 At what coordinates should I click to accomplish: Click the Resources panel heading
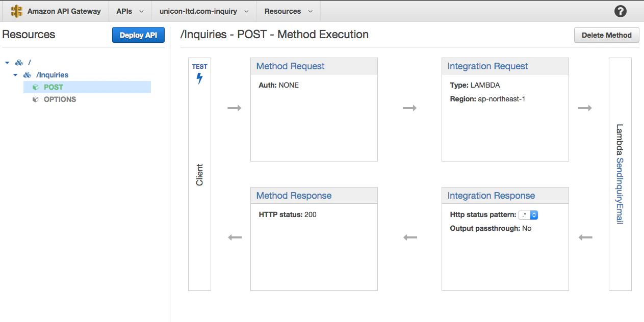coord(29,35)
